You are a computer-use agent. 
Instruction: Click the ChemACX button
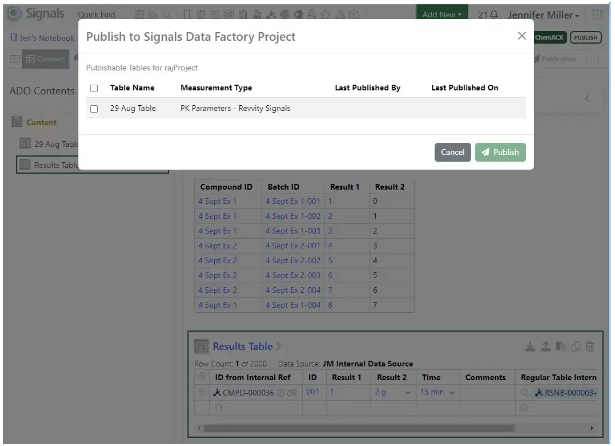(549, 37)
